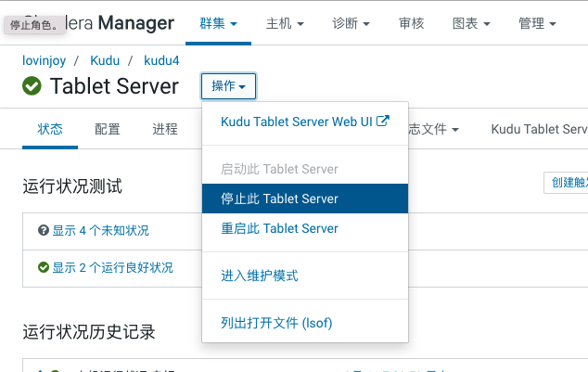Image resolution: width=588 pixels, height=372 pixels.
Task: Expand 显示 2 个运行良好状况
Action: (112, 267)
